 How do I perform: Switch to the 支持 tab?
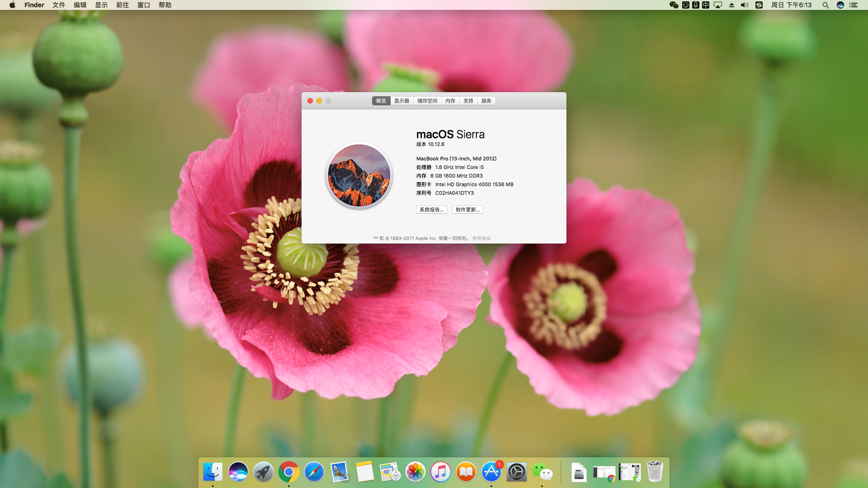(x=468, y=101)
